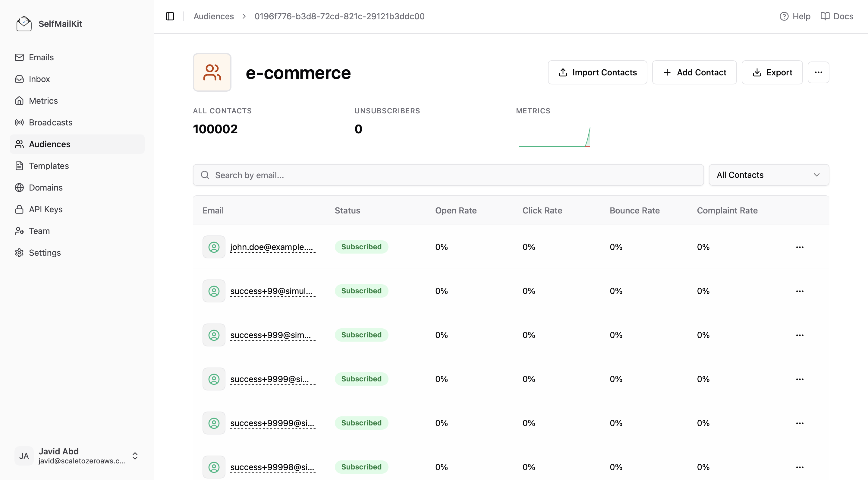Click the Team members icon
The width and height of the screenshot is (868, 480).
[19, 231]
